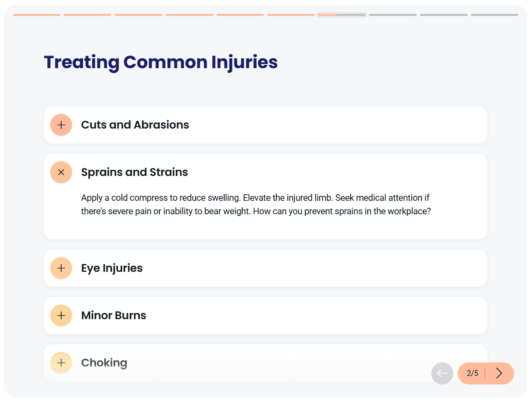
Task: Expand the Choking section title
Action: (104, 363)
